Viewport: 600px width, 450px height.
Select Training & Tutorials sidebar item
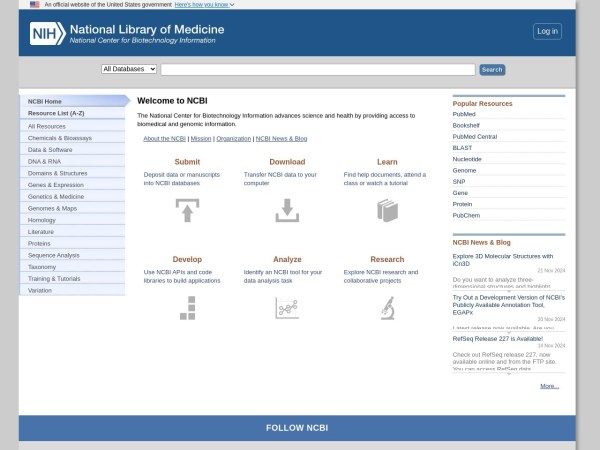54,278
